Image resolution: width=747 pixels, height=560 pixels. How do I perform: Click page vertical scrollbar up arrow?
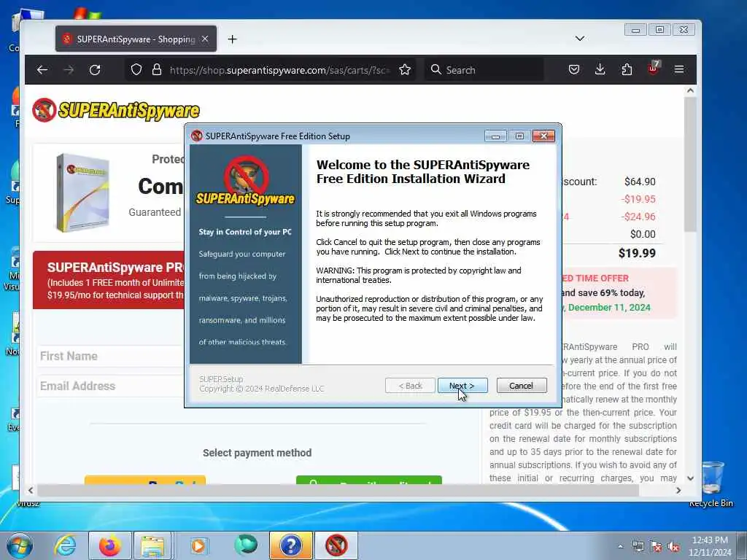tap(690, 90)
